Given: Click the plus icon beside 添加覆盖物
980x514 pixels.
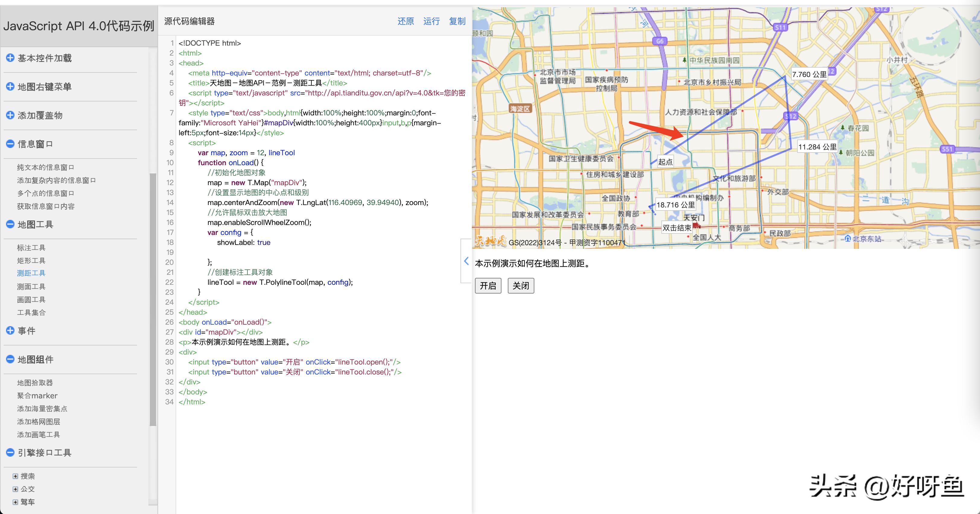Looking at the screenshot, I should pyautogui.click(x=10, y=115).
